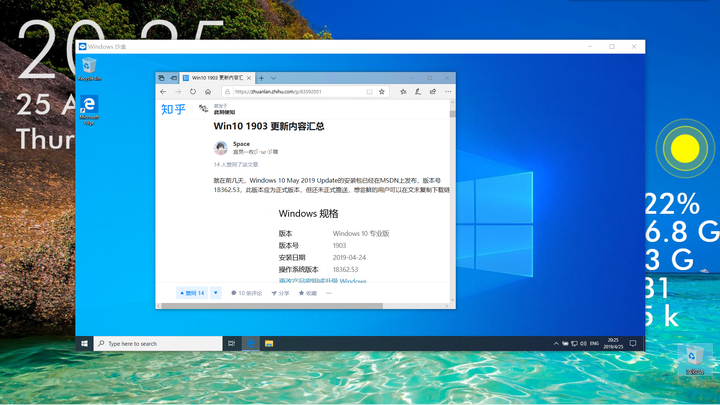Open the article more options ellipsis
The height and width of the screenshot is (405, 720).
point(329,293)
